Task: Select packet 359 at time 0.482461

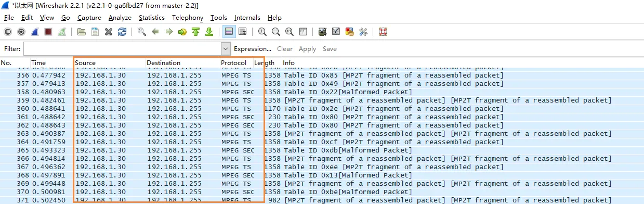Action: (x=322, y=100)
